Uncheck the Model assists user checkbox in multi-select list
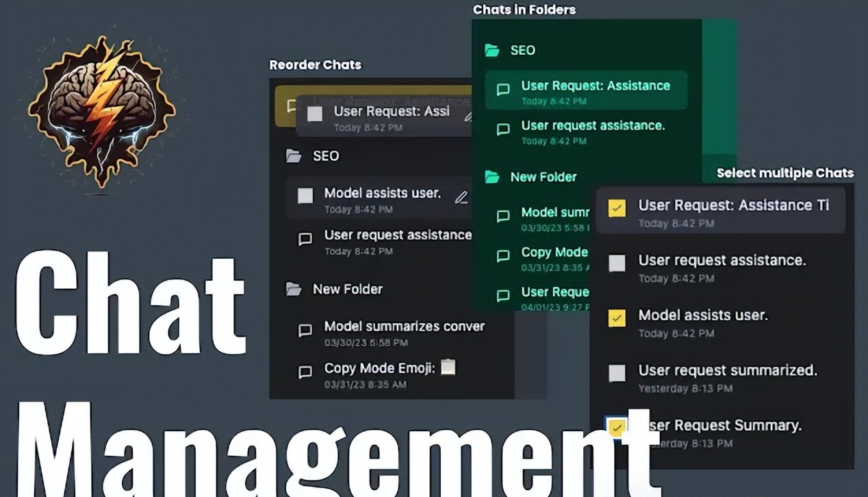868x497 pixels. tap(617, 318)
